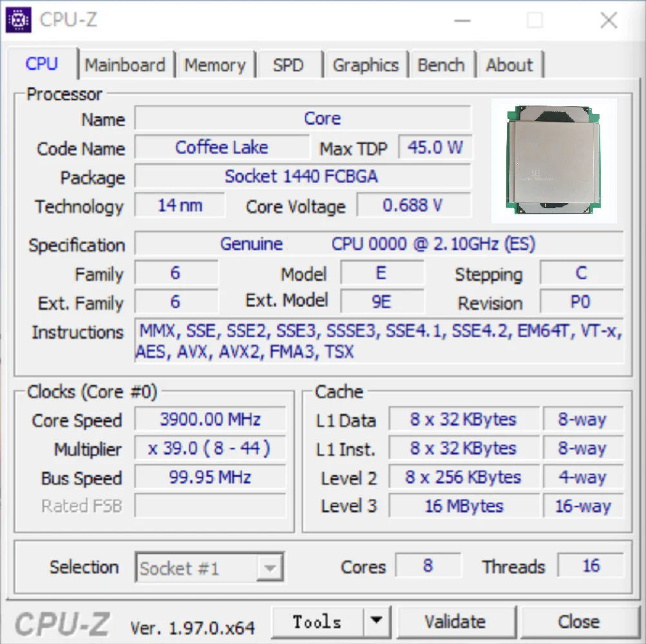The width and height of the screenshot is (646, 644).
Task: Go to the Graphics tab
Action: coord(366,64)
